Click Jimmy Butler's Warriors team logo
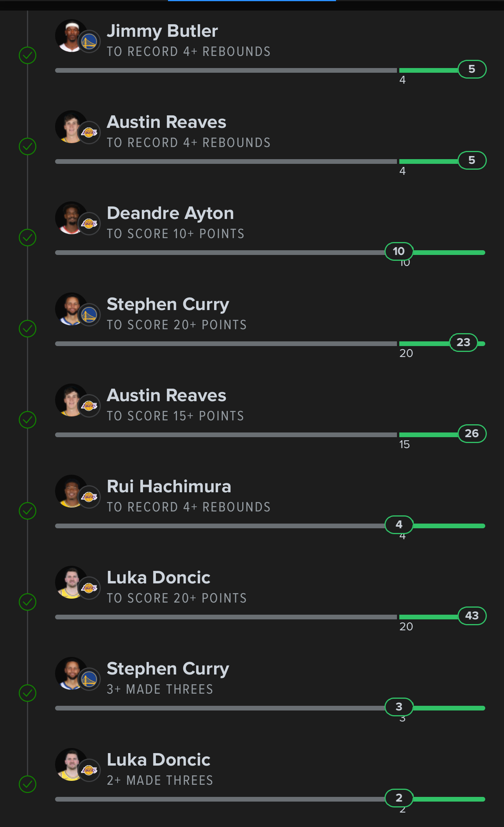This screenshot has height=827, width=504. (89, 41)
